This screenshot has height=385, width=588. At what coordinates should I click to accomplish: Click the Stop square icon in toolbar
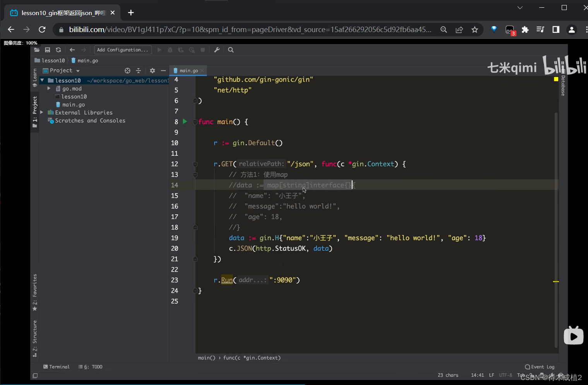click(203, 50)
